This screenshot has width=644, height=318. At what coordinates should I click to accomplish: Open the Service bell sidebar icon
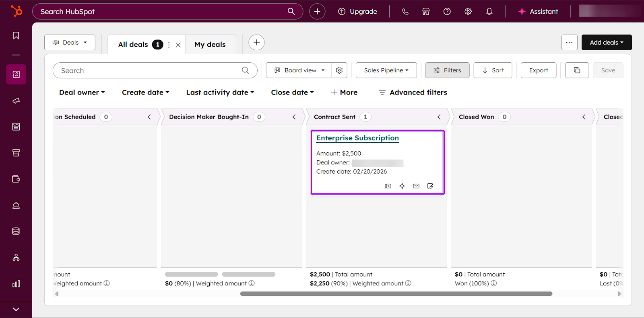(16, 205)
